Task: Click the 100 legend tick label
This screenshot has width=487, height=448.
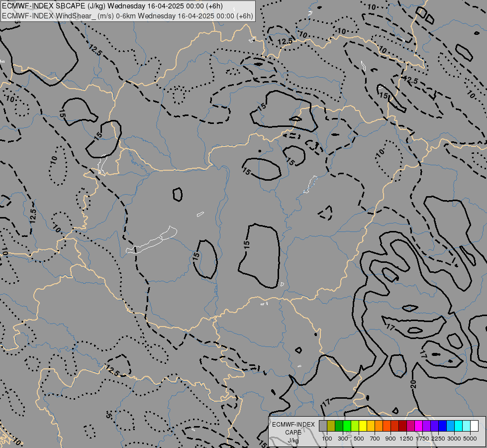Action: point(327,439)
